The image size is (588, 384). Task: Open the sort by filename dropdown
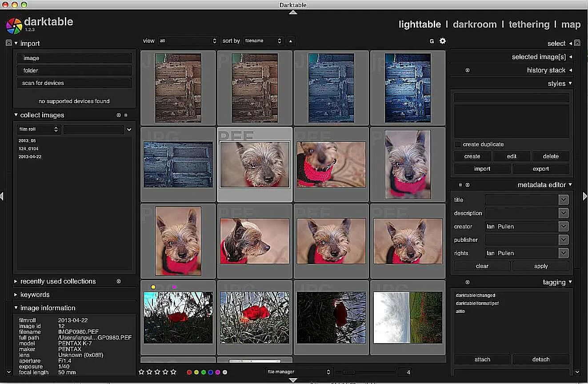pyautogui.click(x=263, y=41)
